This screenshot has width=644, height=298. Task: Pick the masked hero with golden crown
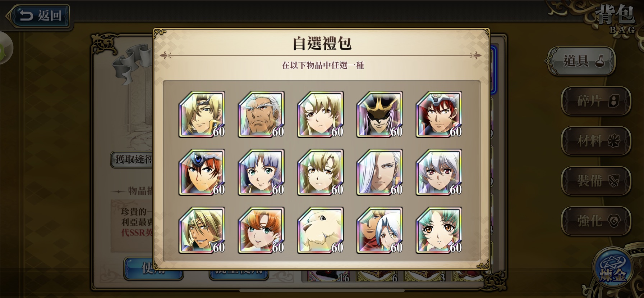coord(380,114)
